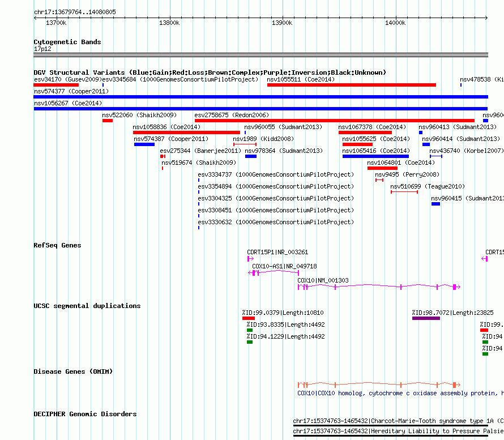Select the %ID:93.8335 Length:4492 duplication label
The width and height of the screenshot is (504, 440).
pyautogui.click(x=286, y=324)
